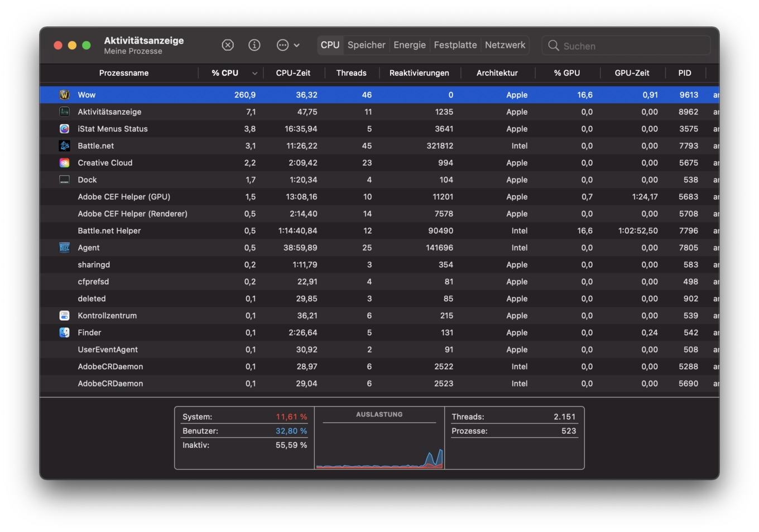The height and width of the screenshot is (532, 759).
Task: Select the Aktivitätsanzeige process name
Action: pyautogui.click(x=109, y=112)
